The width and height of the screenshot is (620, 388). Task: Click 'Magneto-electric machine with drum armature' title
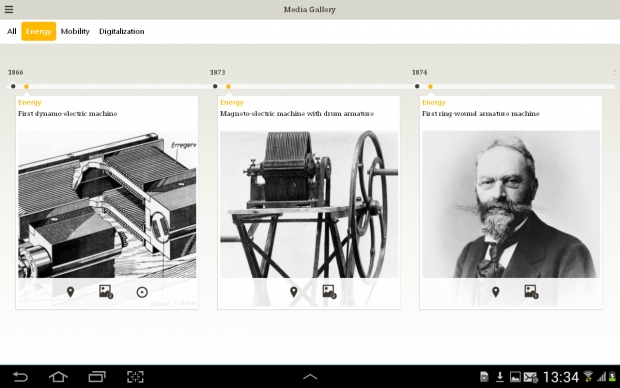297,114
